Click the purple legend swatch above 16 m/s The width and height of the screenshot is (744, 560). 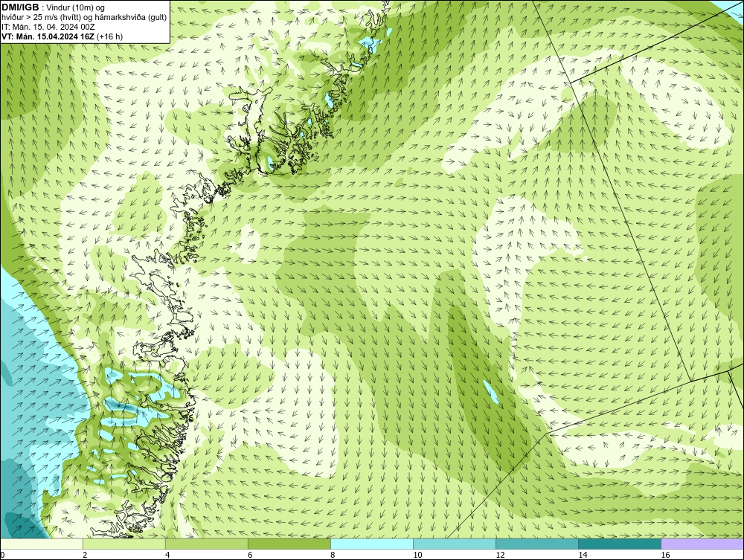coord(702,544)
